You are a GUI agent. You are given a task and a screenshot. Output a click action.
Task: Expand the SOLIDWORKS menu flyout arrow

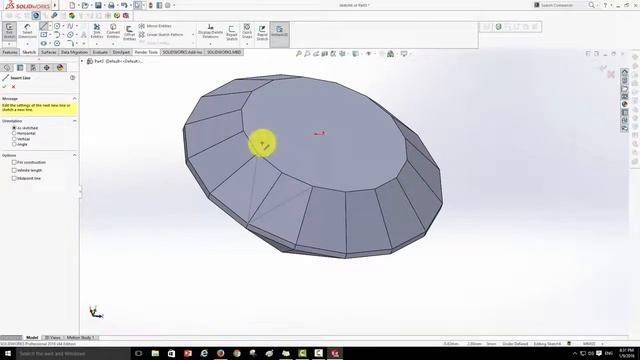pyautogui.click(x=55, y=5)
